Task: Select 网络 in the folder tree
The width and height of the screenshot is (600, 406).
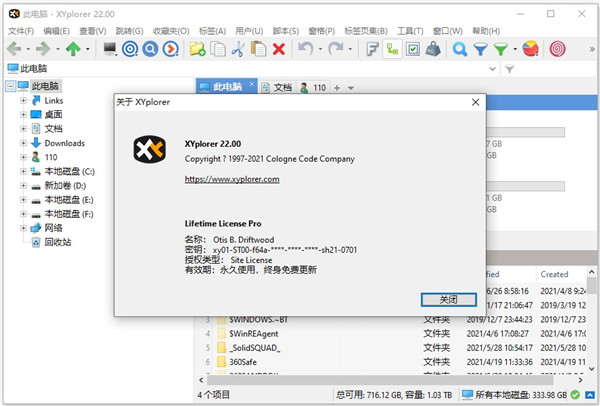Action: point(53,228)
